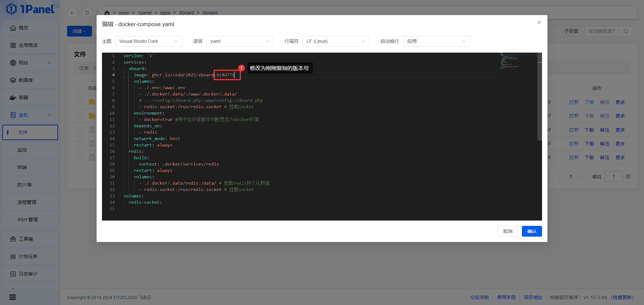The height and width of the screenshot is (305, 644).
Task: Click second row's folder icon
Action: point(92,116)
